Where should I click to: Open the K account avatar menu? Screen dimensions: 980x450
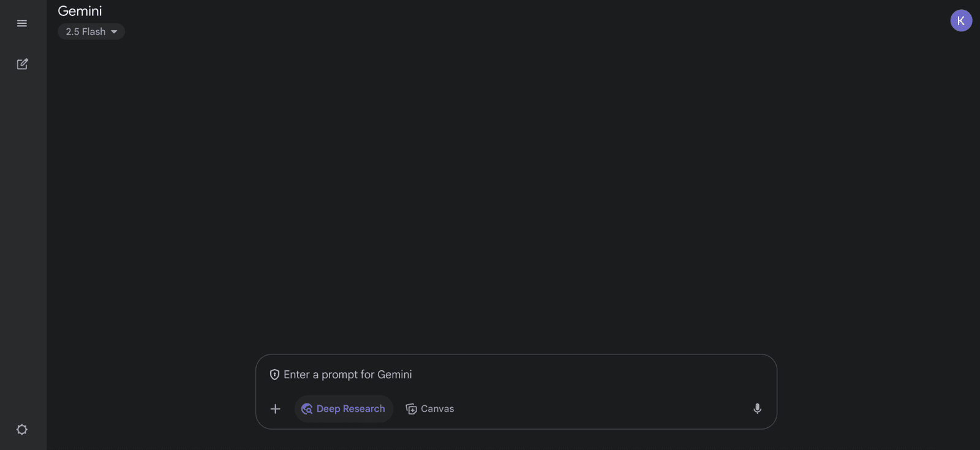click(961, 20)
